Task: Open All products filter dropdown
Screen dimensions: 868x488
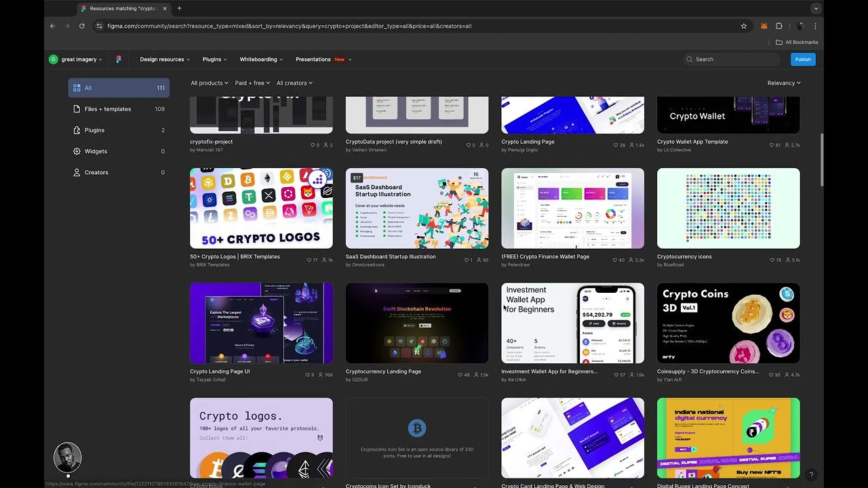Action: (x=209, y=83)
